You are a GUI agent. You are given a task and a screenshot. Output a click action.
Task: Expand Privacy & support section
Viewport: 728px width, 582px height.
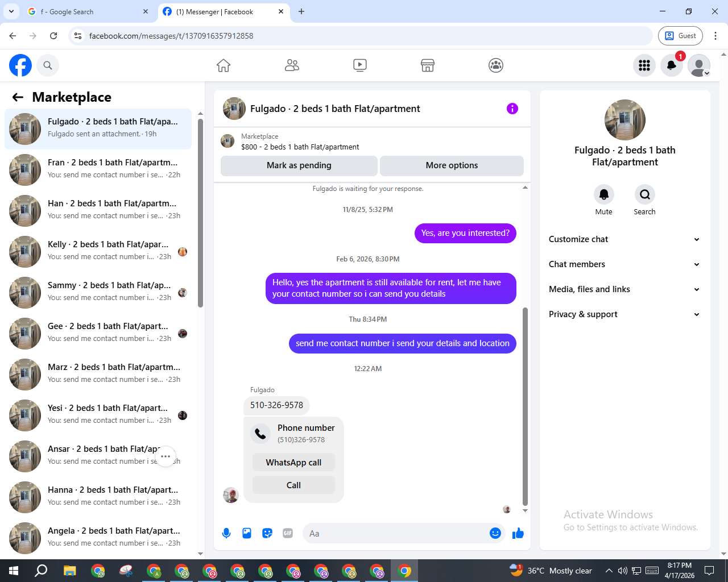coord(624,314)
